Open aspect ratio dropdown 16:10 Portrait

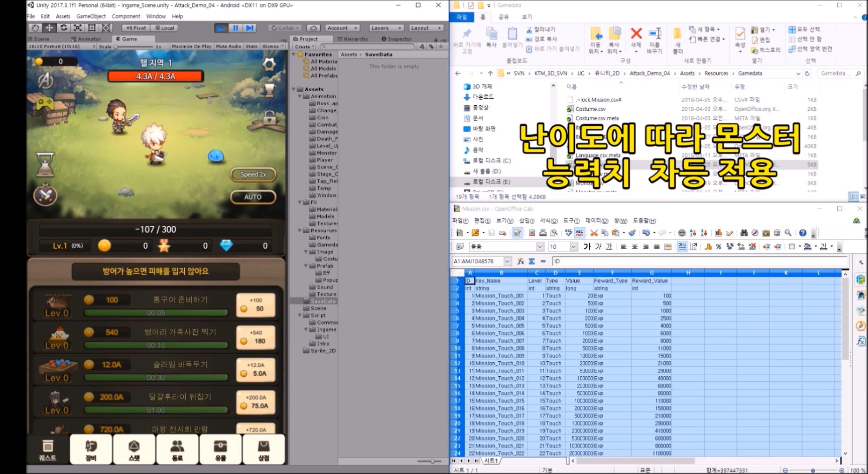click(x=62, y=46)
